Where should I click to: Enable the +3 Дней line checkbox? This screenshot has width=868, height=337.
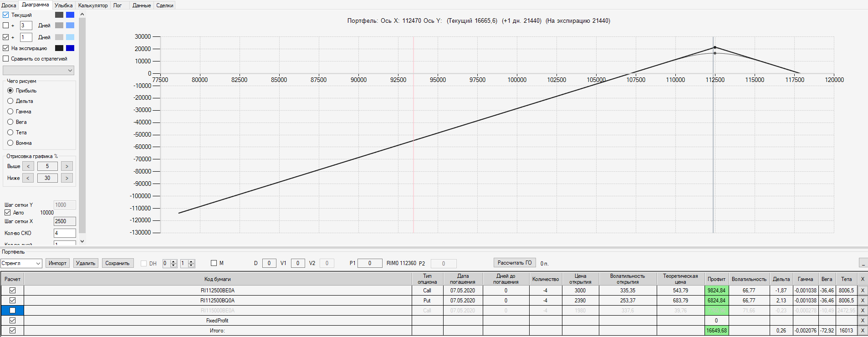6,26
